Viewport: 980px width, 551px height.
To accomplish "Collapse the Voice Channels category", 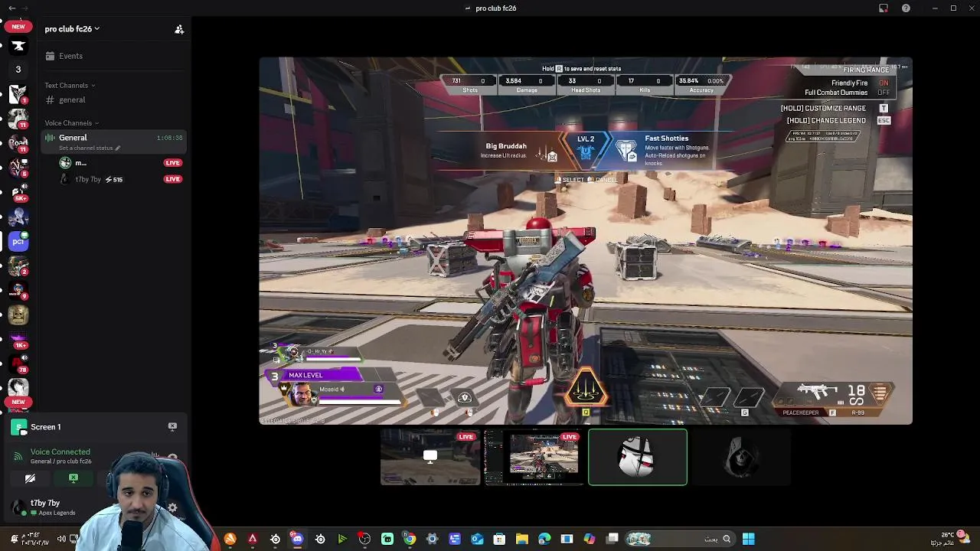I will [71, 123].
